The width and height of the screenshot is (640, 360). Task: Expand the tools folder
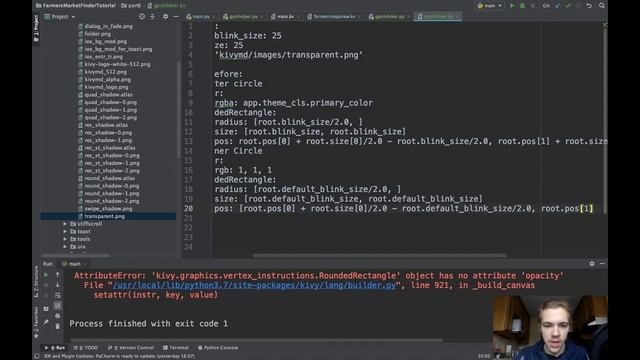point(65,239)
